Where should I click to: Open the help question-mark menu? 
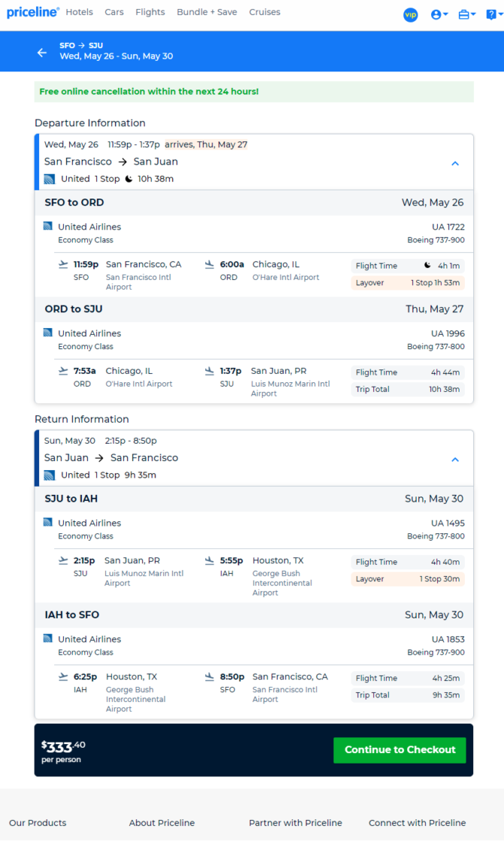click(x=493, y=15)
